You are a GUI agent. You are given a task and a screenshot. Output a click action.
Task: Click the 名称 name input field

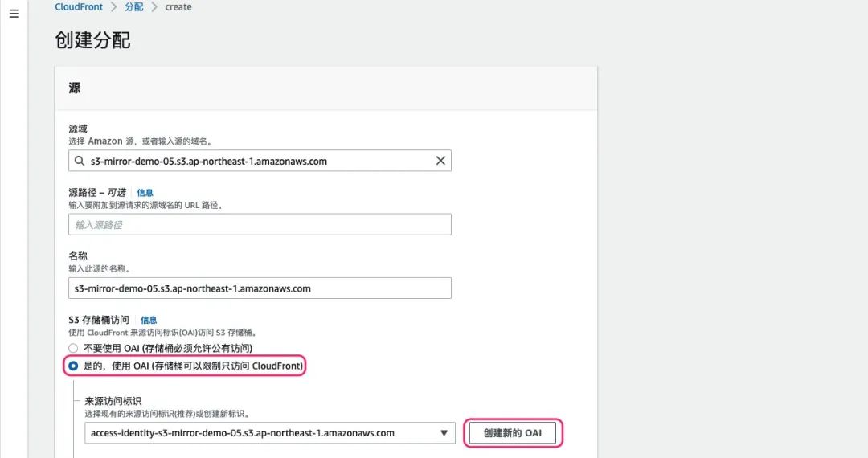click(260, 288)
